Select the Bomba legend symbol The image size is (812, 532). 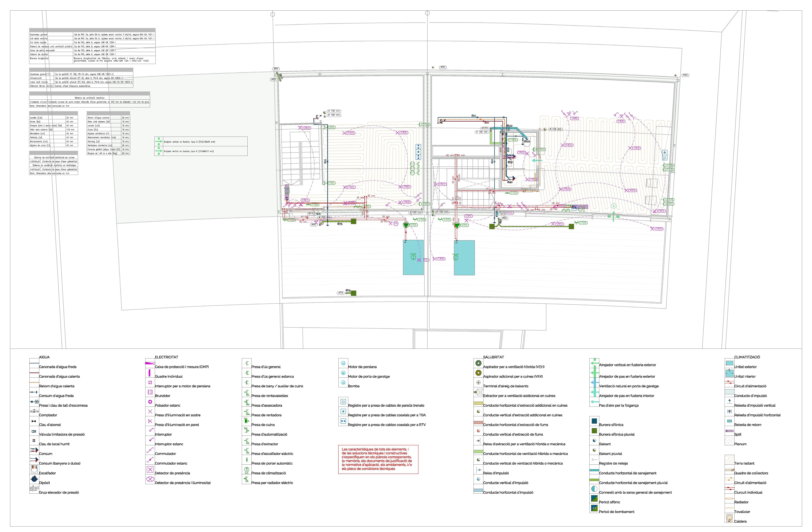click(x=343, y=383)
